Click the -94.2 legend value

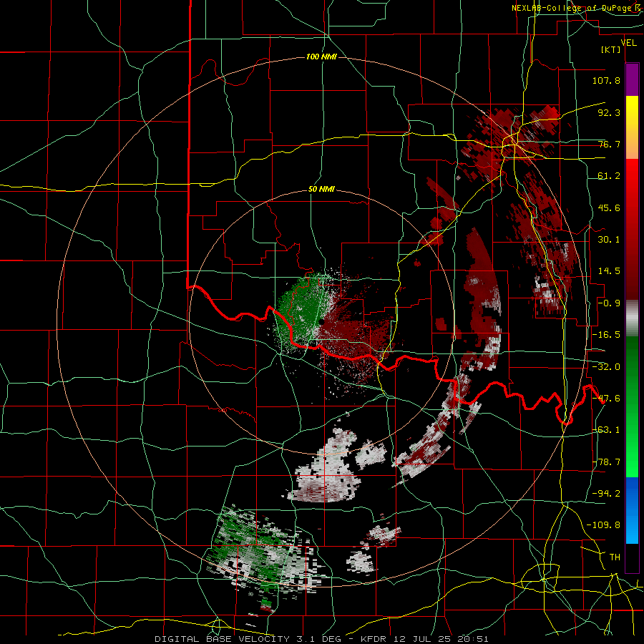coord(606,494)
